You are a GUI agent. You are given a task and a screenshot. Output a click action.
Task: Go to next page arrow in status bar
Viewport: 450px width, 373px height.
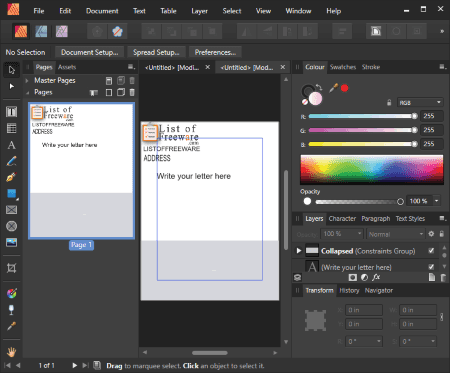[x=75, y=365]
